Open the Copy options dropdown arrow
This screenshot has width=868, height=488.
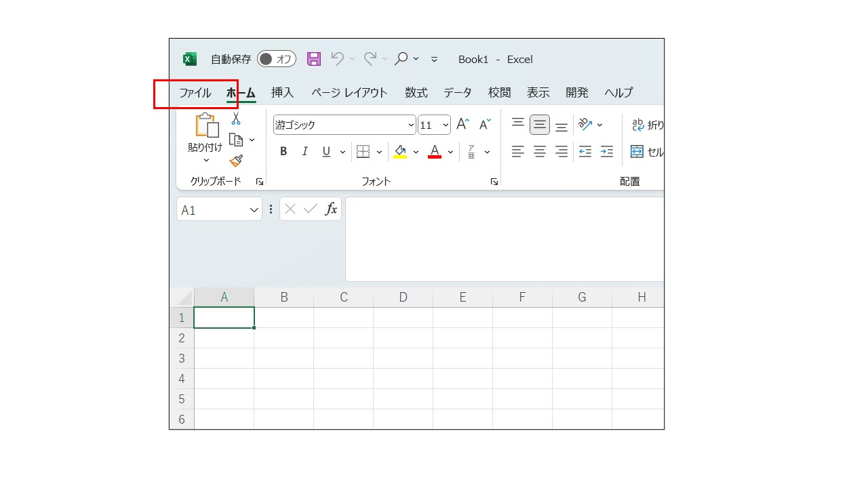click(252, 140)
